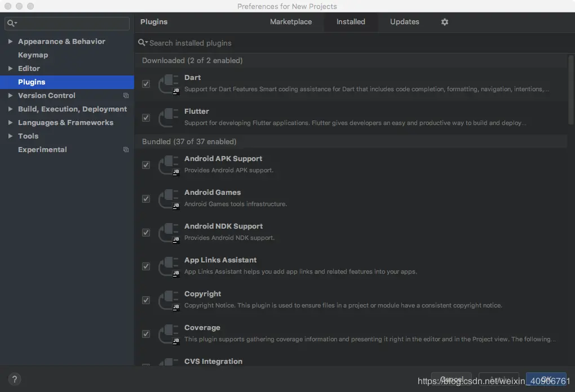
Task: Open the Dart plugin details
Action: (192, 78)
